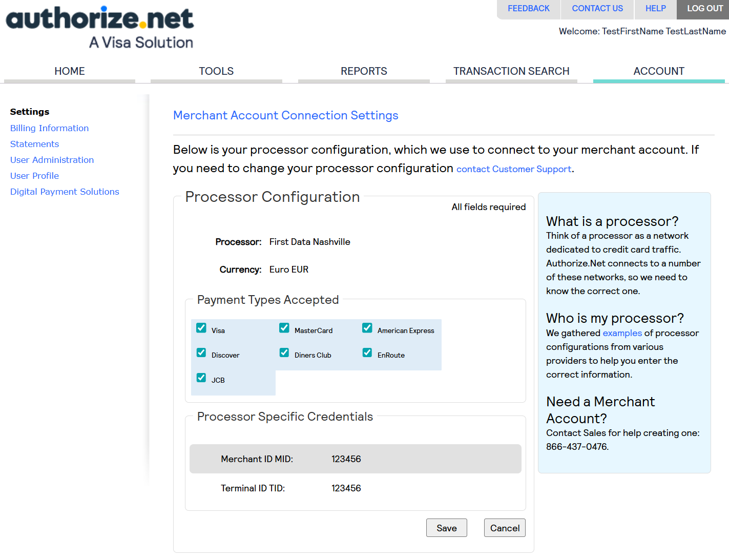Open the HELP page
This screenshot has height=560, width=729.
656,9
